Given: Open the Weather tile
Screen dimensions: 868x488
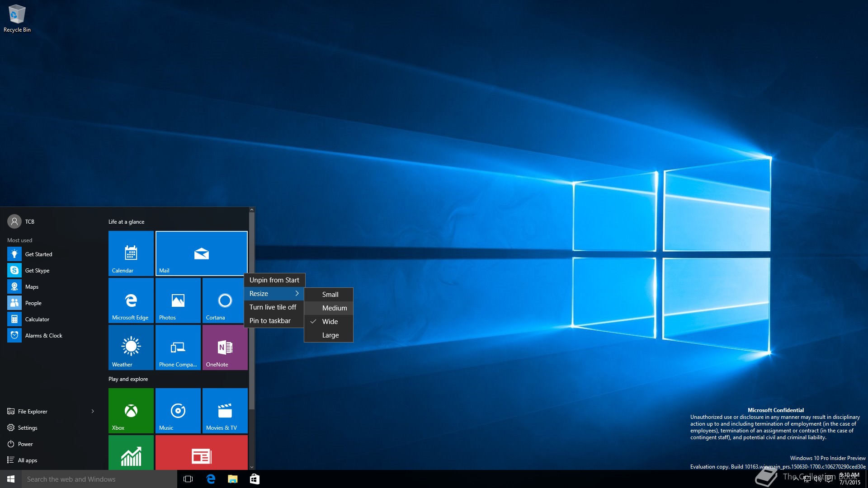Looking at the screenshot, I should tap(131, 347).
